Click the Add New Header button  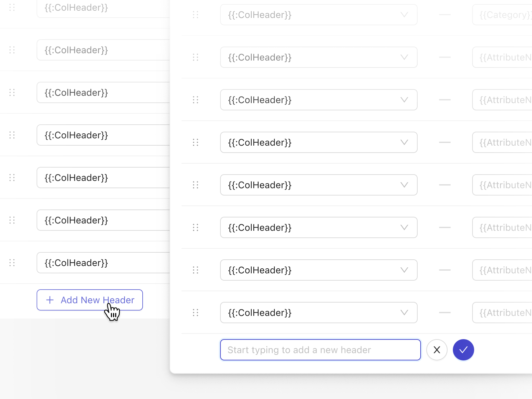tap(89, 300)
